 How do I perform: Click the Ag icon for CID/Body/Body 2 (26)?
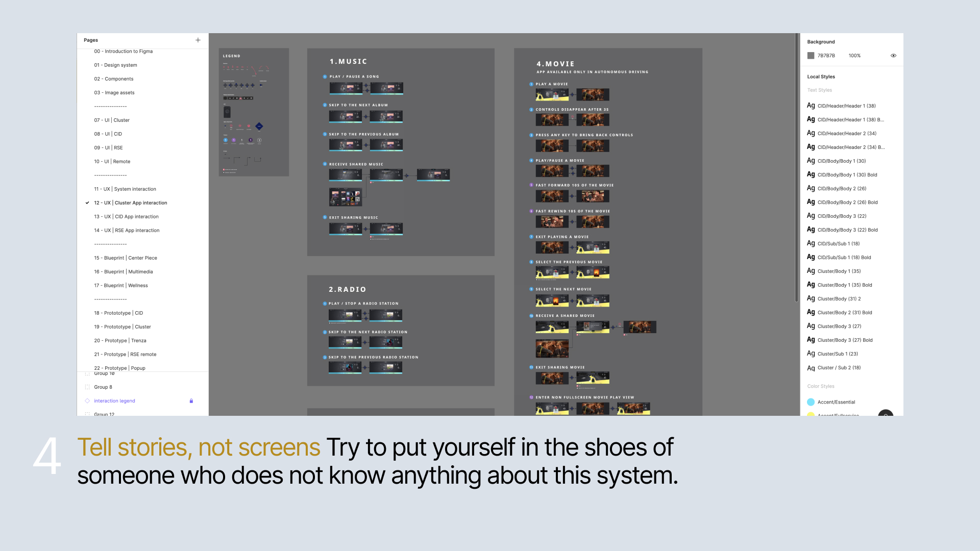tap(811, 188)
